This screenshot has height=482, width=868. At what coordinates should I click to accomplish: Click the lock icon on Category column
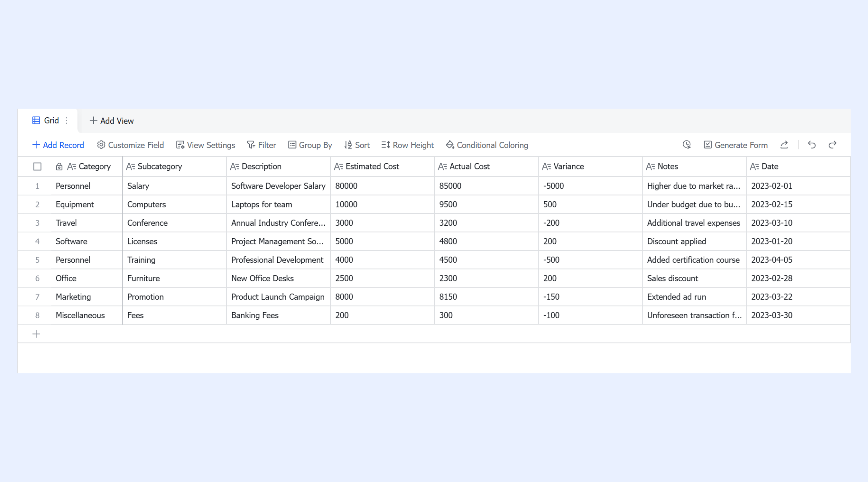tap(59, 166)
